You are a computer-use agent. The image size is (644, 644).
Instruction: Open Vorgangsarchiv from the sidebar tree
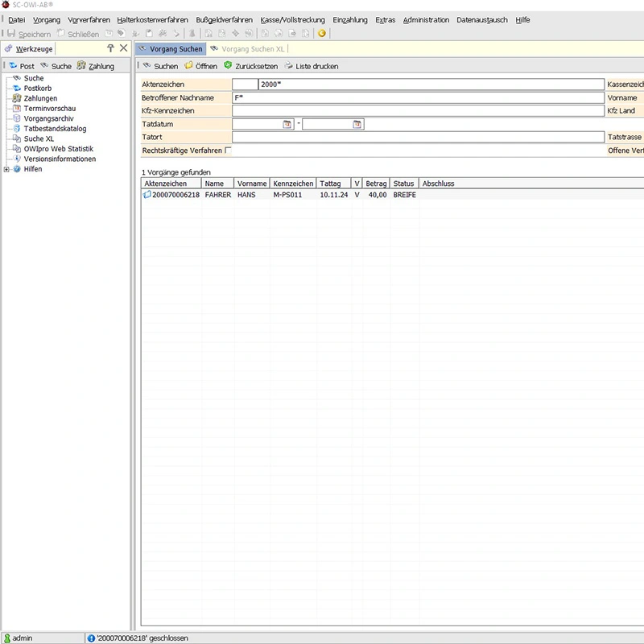pyautogui.click(x=48, y=118)
